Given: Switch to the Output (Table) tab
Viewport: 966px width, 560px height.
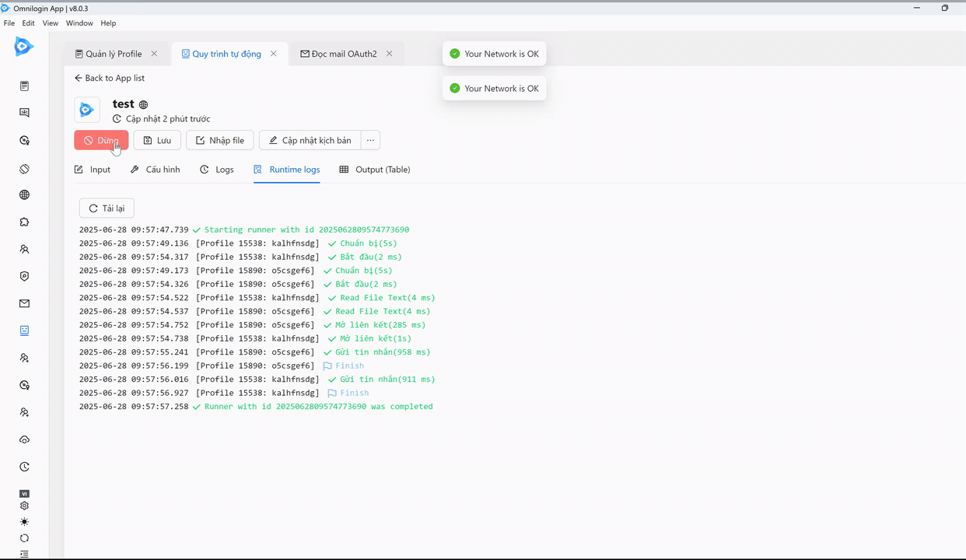Looking at the screenshot, I should point(375,170).
